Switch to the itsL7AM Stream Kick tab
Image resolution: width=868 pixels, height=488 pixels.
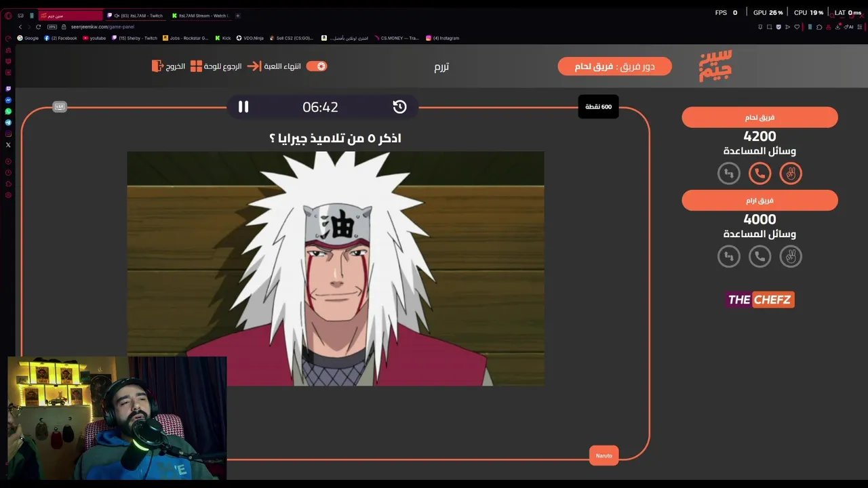(x=200, y=16)
